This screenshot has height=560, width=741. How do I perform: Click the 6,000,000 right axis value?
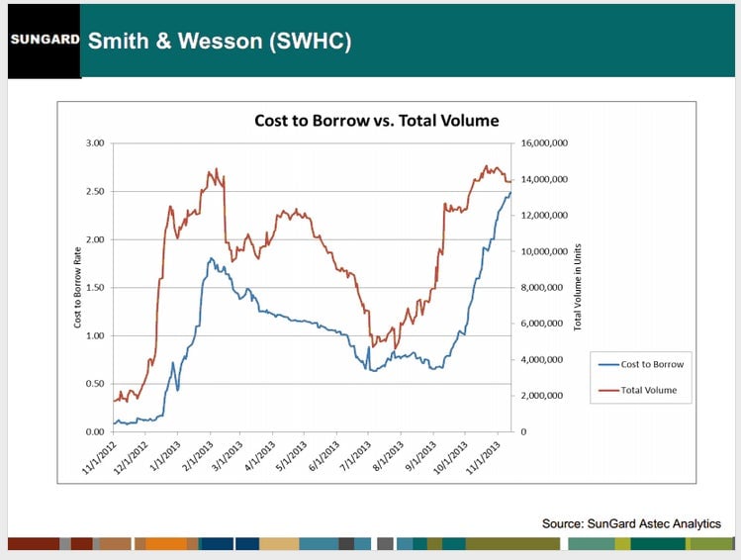(x=542, y=324)
